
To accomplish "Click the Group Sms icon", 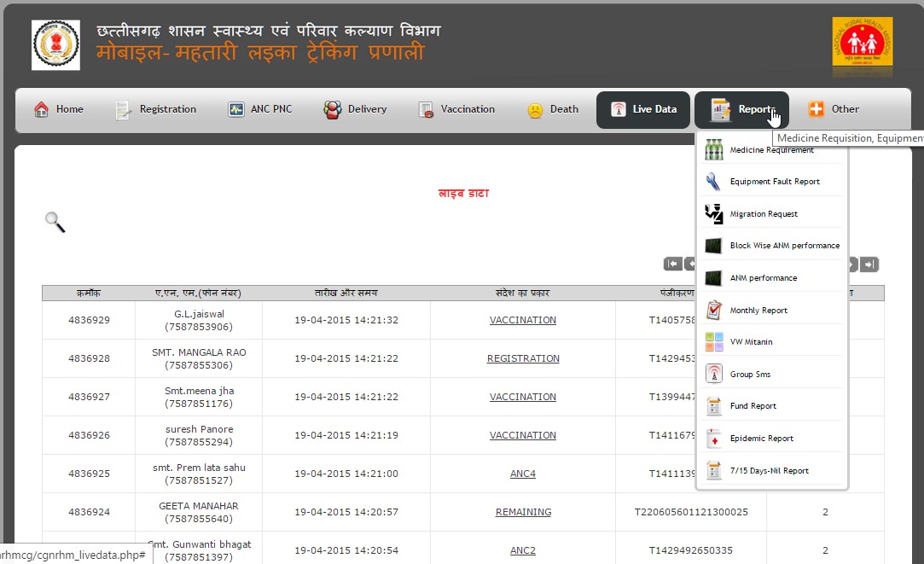I will (x=714, y=375).
